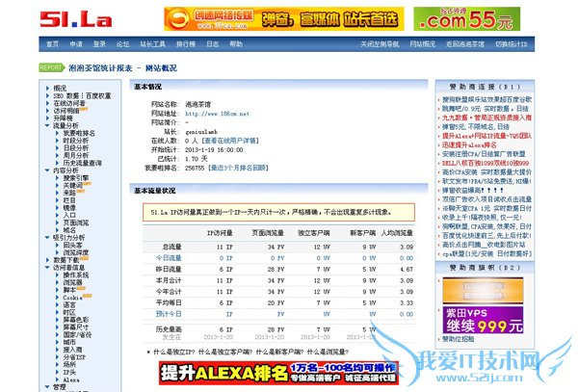Click the 51.La site logo
The height and width of the screenshot is (392, 578).
[x=75, y=19]
